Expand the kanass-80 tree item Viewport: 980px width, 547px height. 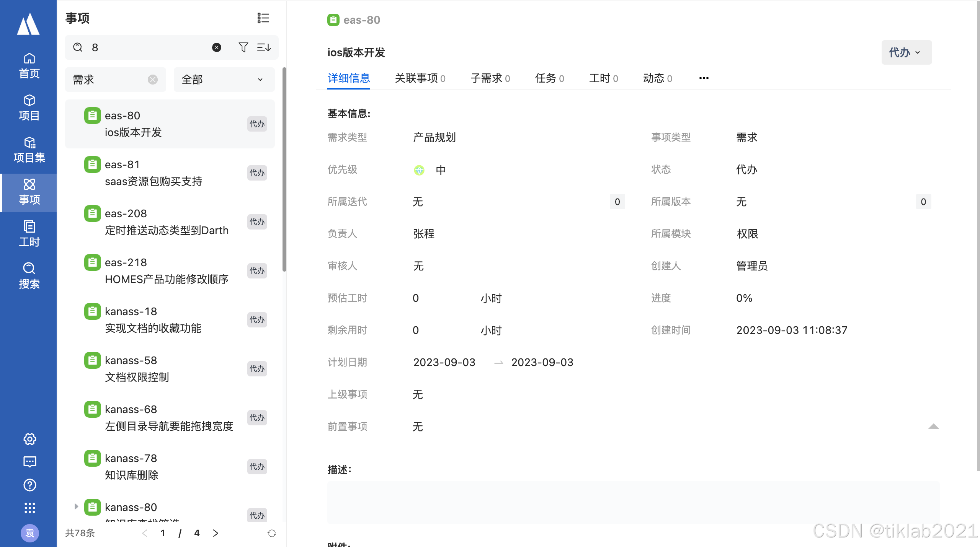point(76,506)
